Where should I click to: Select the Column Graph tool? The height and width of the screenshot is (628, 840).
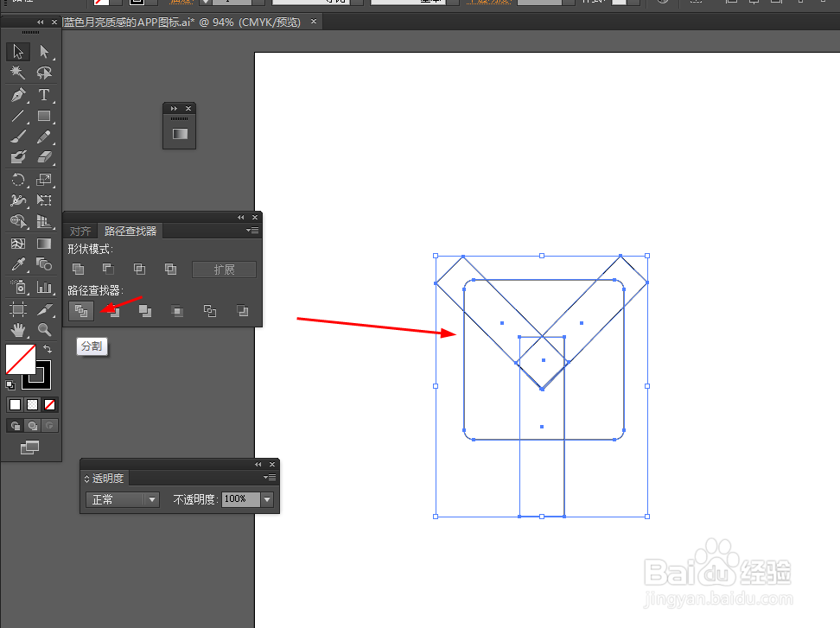coord(44,287)
